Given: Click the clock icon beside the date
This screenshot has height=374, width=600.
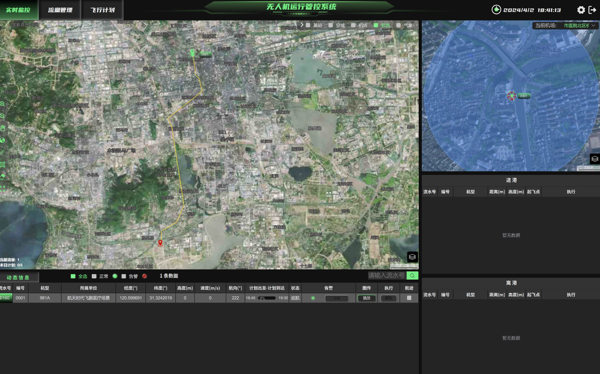Looking at the screenshot, I should pyautogui.click(x=496, y=10).
